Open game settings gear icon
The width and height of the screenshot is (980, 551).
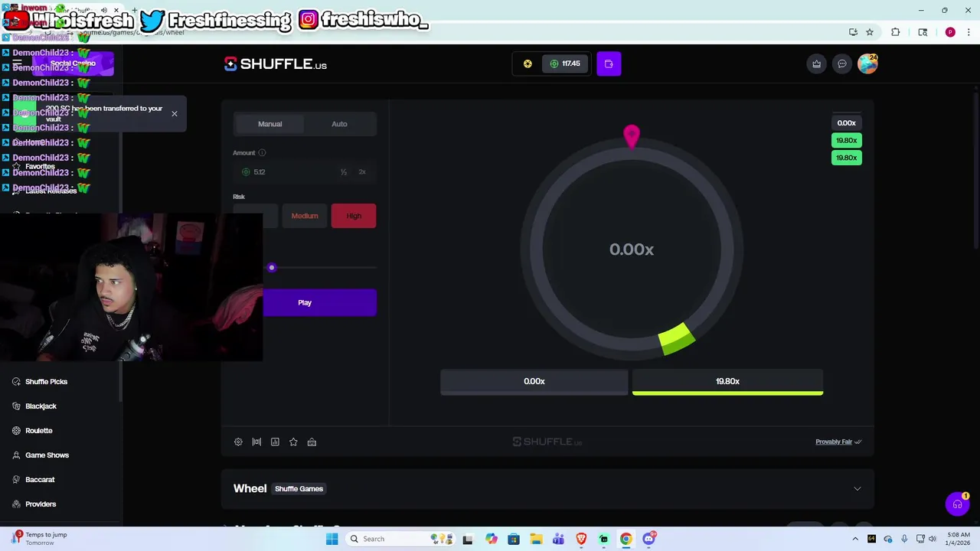(238, 442)
